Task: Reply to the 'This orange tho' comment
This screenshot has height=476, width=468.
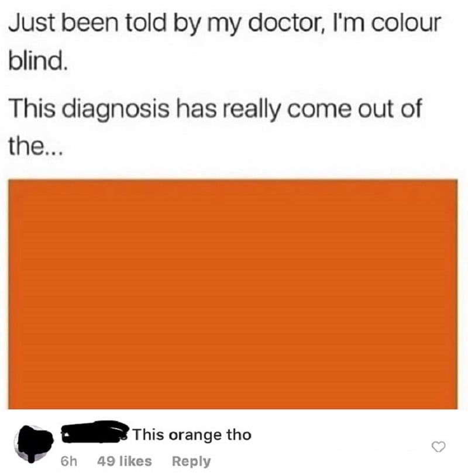Action: 191,461
